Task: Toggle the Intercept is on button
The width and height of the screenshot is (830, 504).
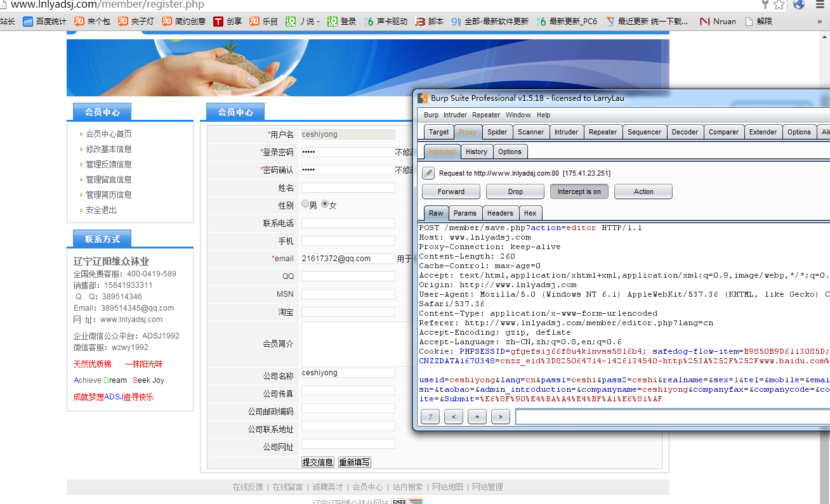Action: [x=579, y=191]
